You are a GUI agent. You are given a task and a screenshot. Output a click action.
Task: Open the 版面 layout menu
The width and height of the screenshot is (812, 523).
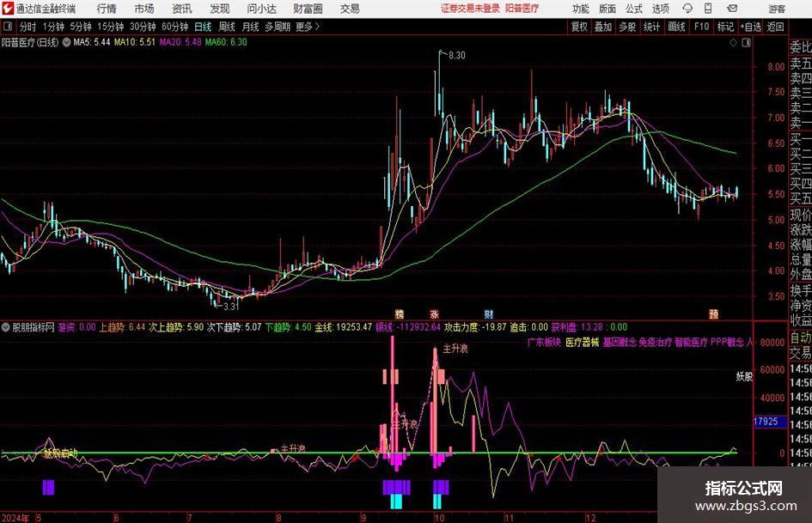[x=607, y=9]
